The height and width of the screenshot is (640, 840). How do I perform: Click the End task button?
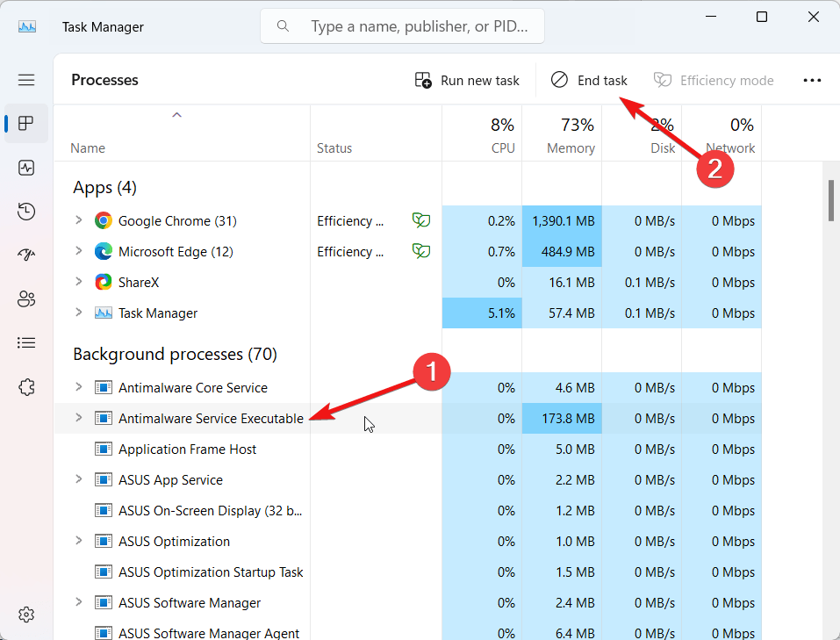(589, 81)
